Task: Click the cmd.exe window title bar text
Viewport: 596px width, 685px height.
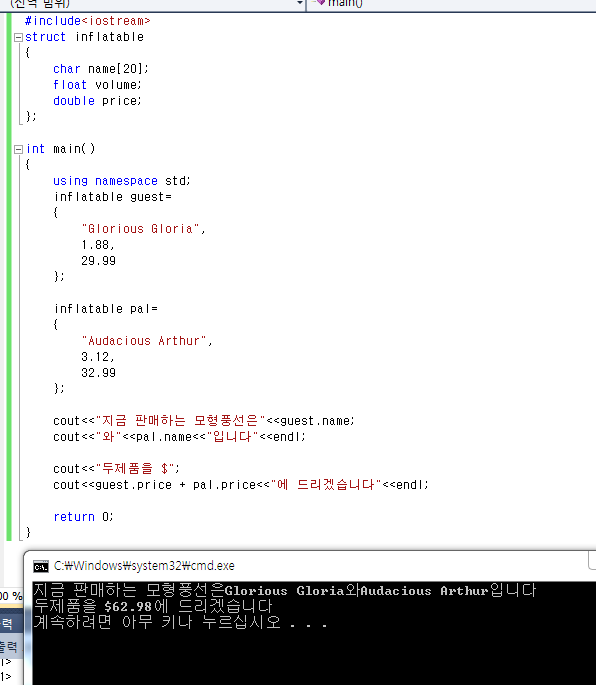Action: click(x=144, y=566)
